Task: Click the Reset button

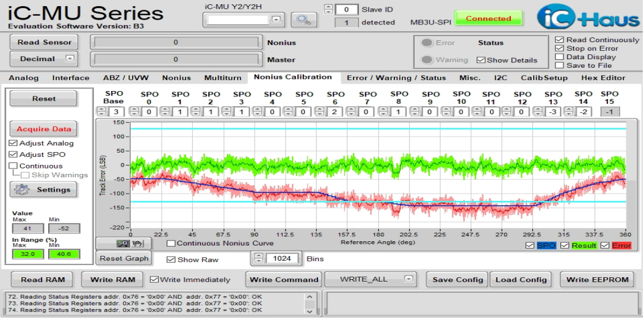Action: (43, 98)
